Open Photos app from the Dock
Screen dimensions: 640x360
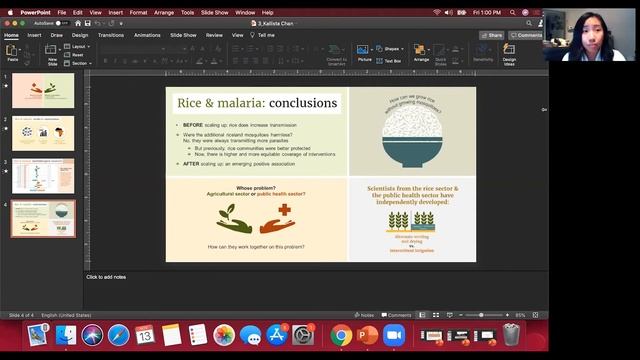click(224, 336)
